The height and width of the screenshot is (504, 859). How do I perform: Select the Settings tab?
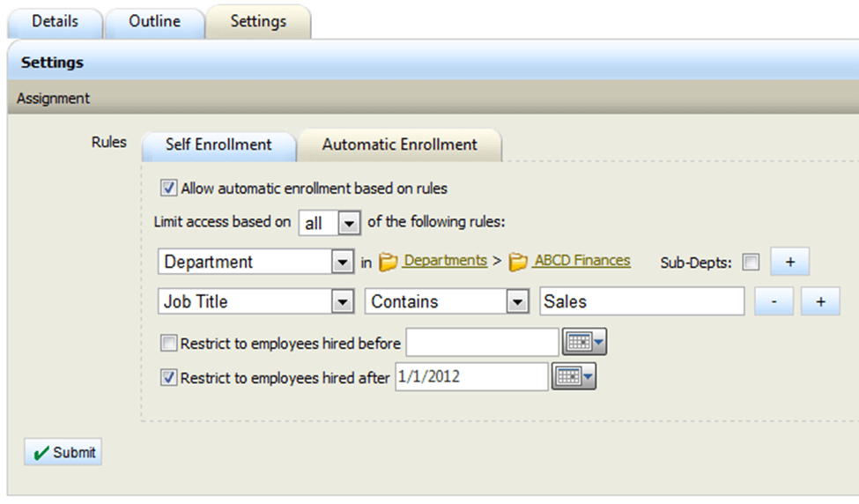click(258, 22)
